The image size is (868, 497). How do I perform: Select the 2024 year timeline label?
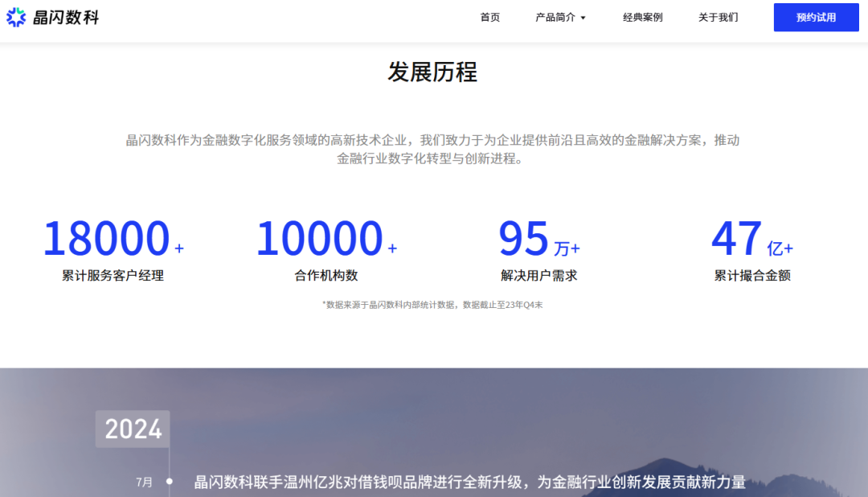click(x=133, y=429)
